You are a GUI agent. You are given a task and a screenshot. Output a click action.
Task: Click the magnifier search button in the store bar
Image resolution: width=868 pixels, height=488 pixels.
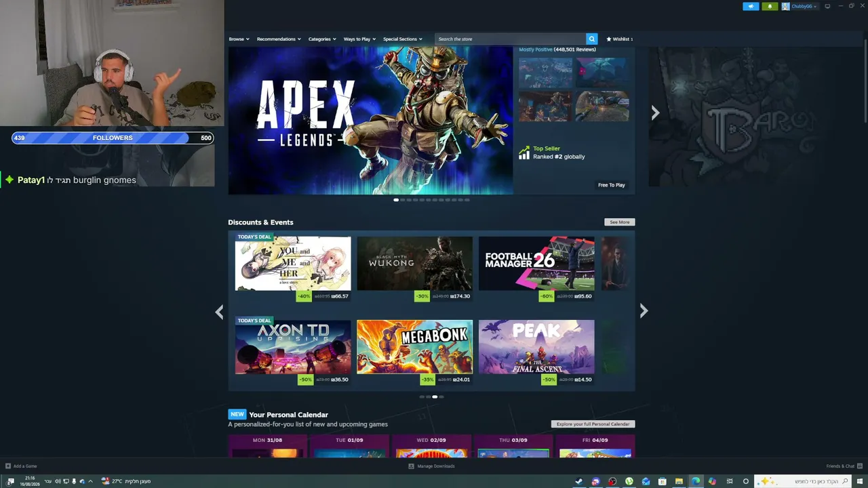tap(592, 39)
